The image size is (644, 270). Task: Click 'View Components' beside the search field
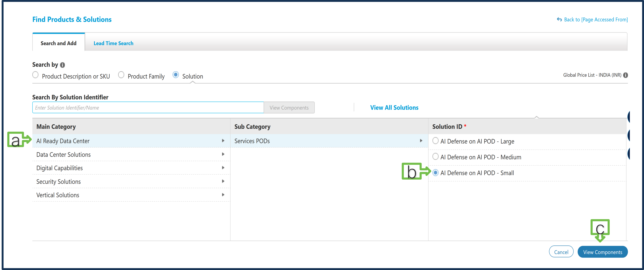click(289, 107)
